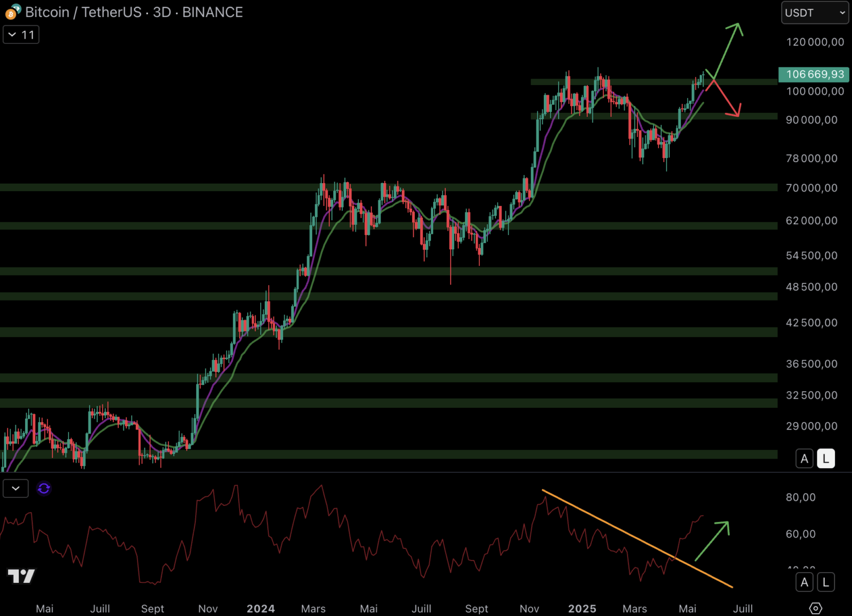Open the USDT currency dropdown
This screenshot has width=852, height=616.
click(x=814, y=13)
